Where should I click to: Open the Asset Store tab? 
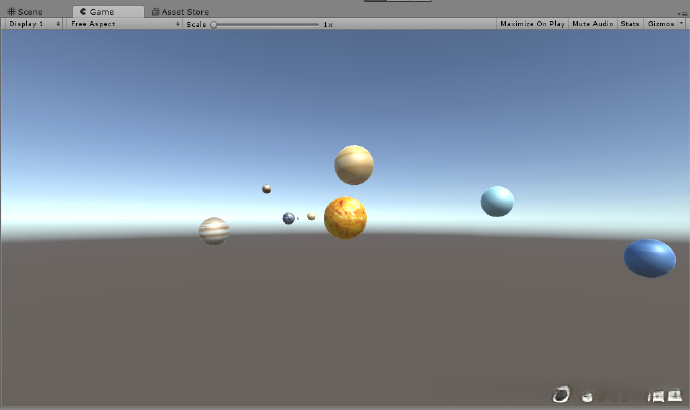[180, 12]
